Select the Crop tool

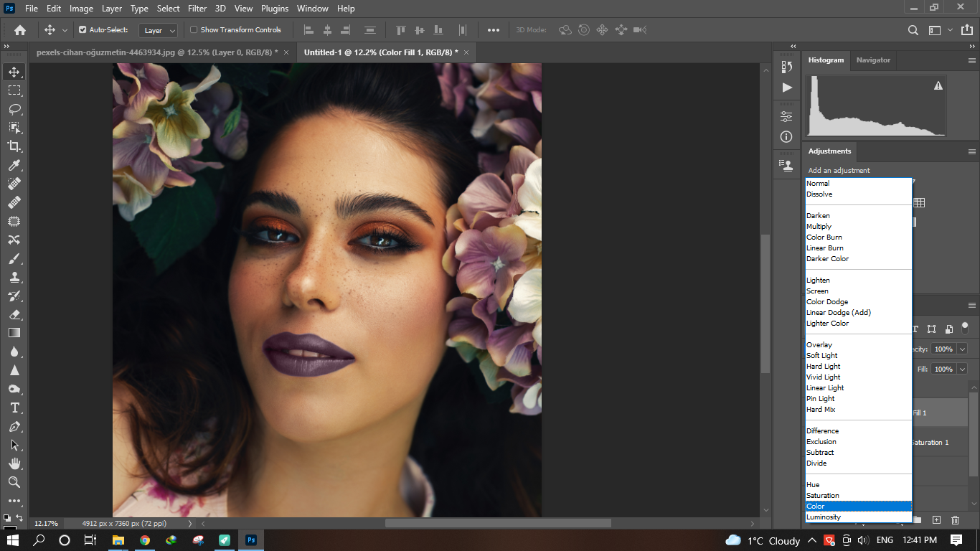(x=14, y=146)
